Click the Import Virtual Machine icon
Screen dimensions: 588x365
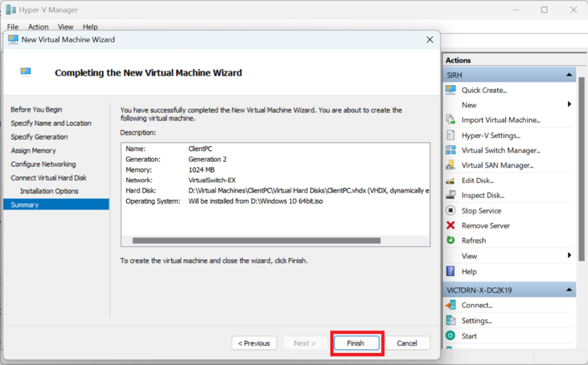(x=451, y=120)
